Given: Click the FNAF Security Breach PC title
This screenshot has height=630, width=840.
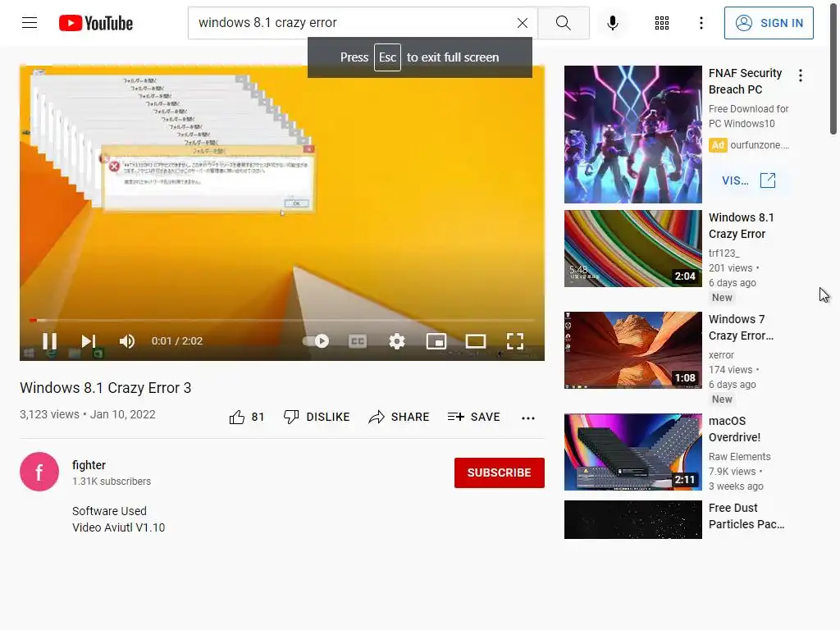Looking at the screenshot, I should (x=745, y=81).
